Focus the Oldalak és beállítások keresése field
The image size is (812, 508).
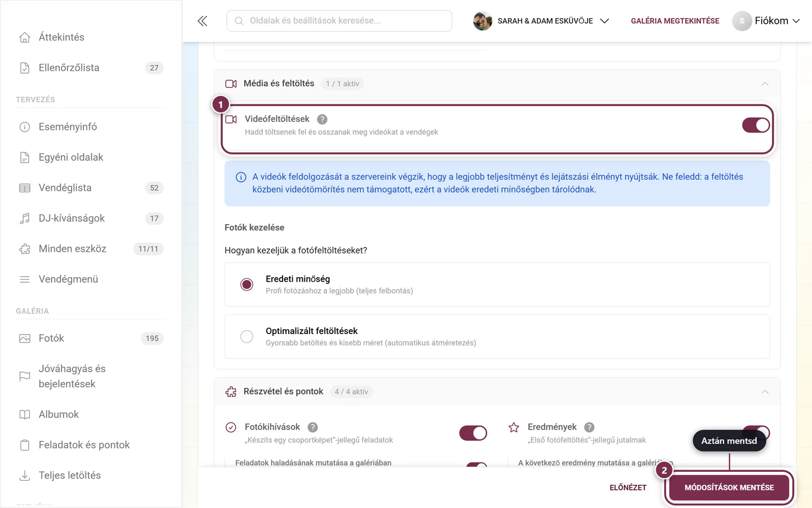click(339, 21)
